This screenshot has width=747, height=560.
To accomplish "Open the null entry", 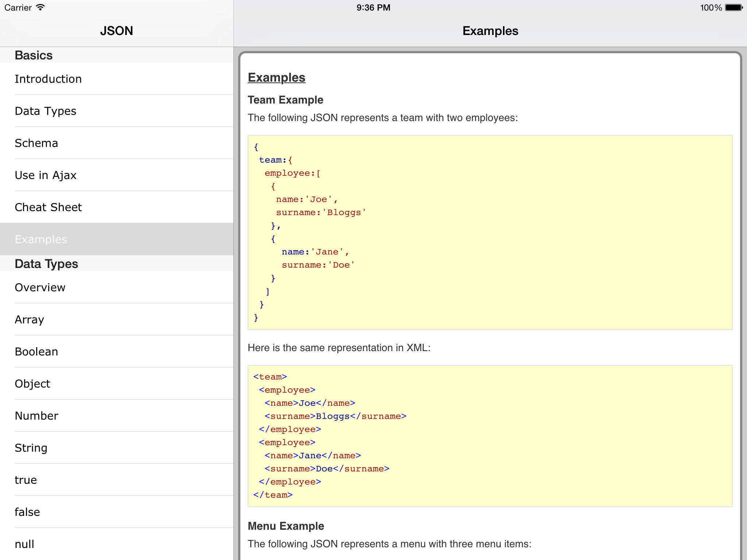I will pyautogui.click(x=24, y=544).
